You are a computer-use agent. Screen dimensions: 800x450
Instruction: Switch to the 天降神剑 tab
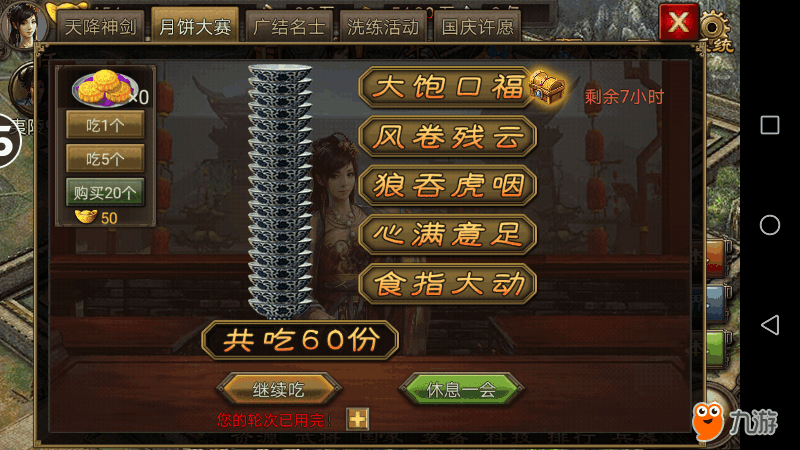tap(101, 27)
